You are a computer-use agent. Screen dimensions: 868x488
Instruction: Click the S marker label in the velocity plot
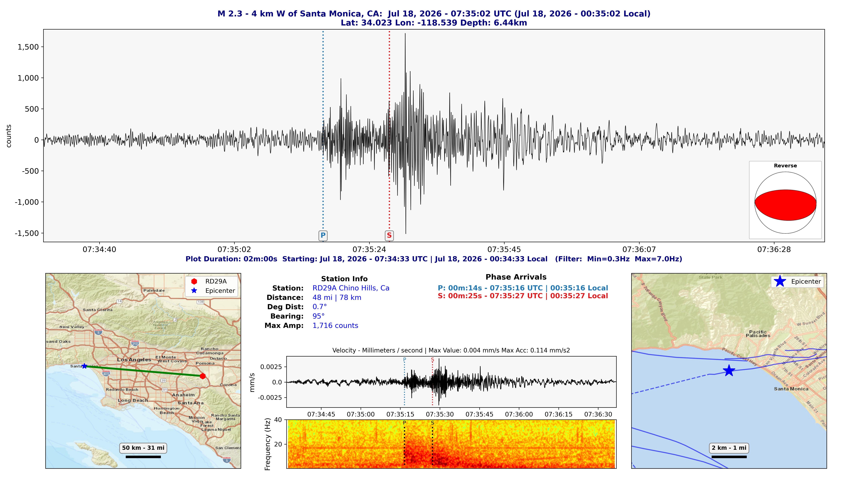point(432,360)
